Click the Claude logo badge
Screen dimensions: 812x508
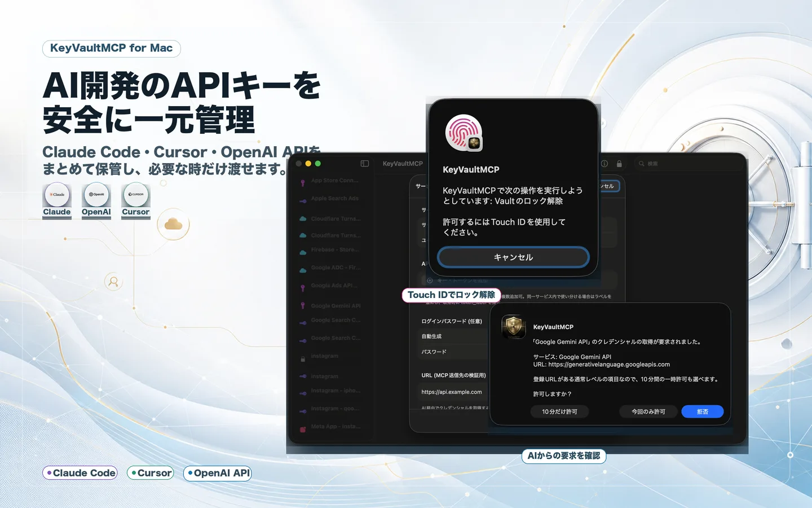pos(57,195)
